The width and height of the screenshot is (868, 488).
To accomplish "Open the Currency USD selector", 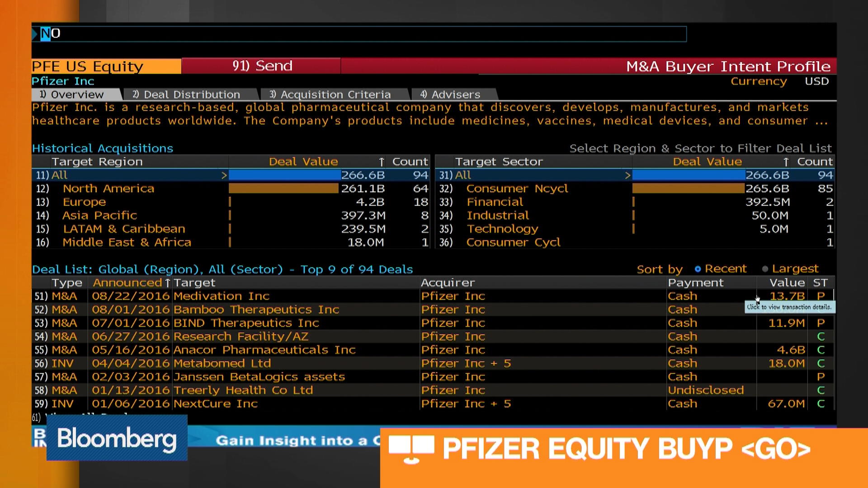I will pos(816,81).
